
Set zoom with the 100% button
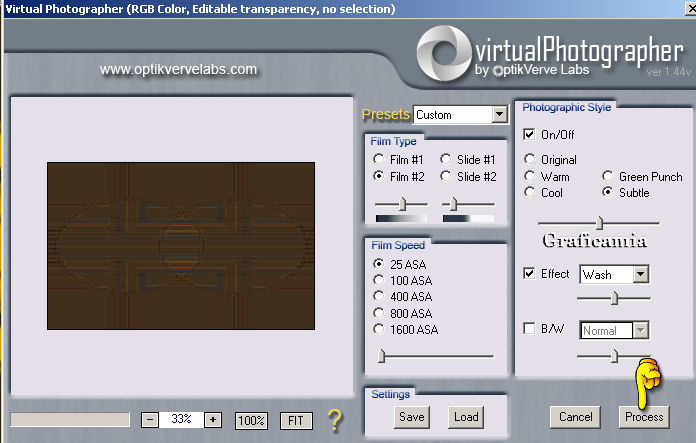[251, 420]
